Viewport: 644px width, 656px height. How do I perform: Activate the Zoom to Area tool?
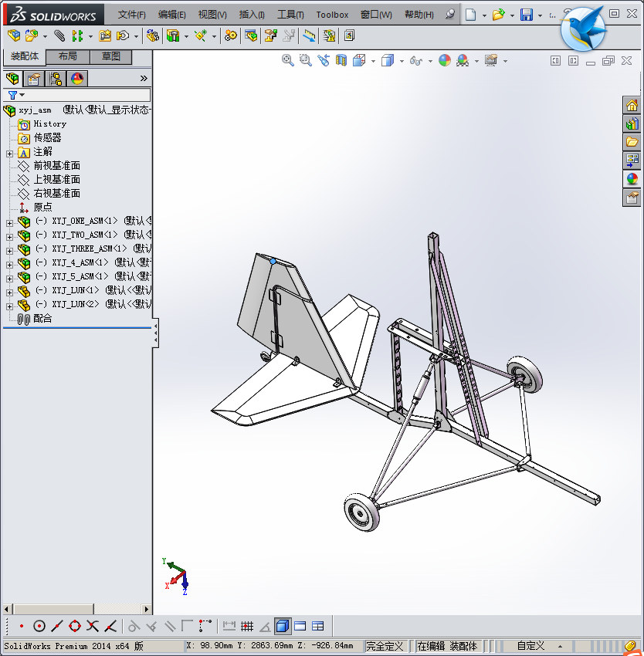point(306,60)
